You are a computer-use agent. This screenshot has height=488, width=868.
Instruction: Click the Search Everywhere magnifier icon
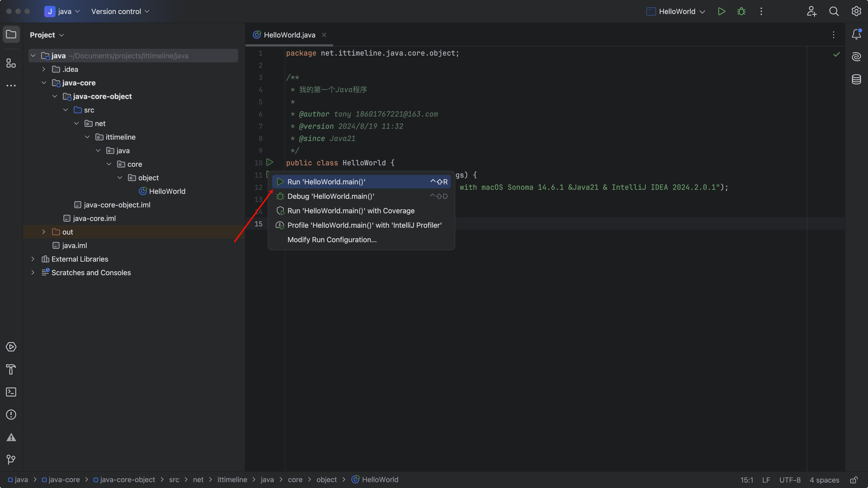coord(834,12)
